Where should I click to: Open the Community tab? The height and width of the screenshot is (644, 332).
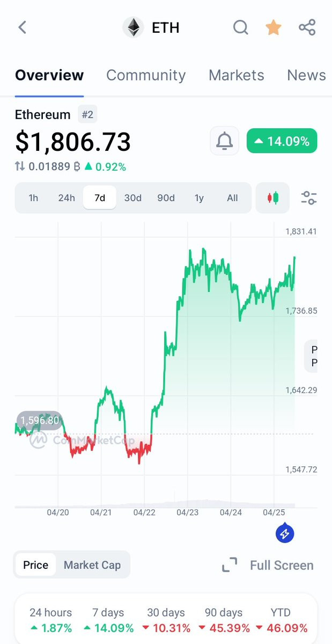[x=146, y=75]
